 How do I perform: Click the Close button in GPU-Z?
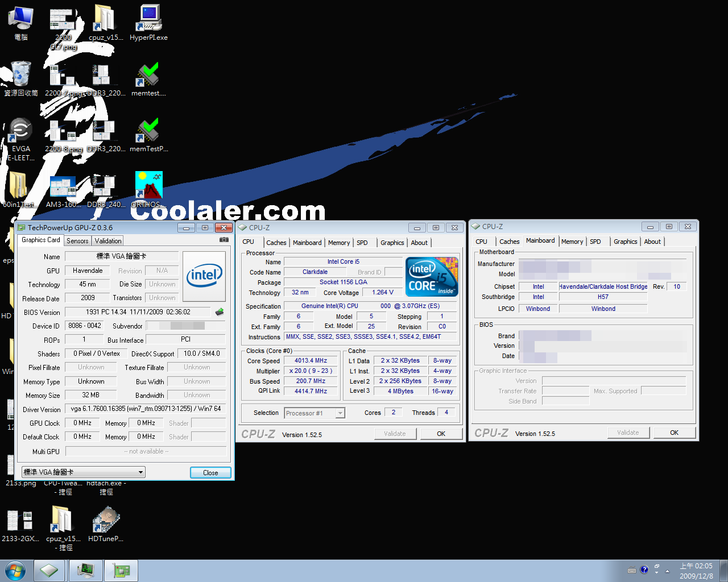coord(210,473)
